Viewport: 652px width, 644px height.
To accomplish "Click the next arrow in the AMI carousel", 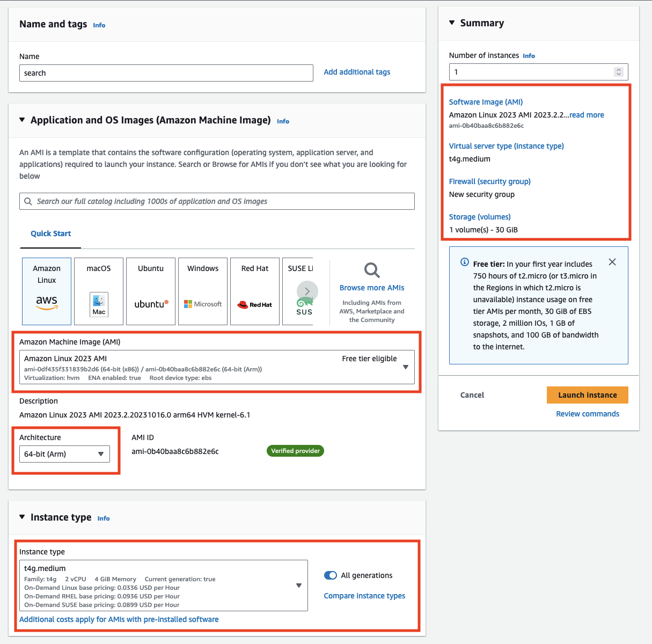I will point(307,291).
